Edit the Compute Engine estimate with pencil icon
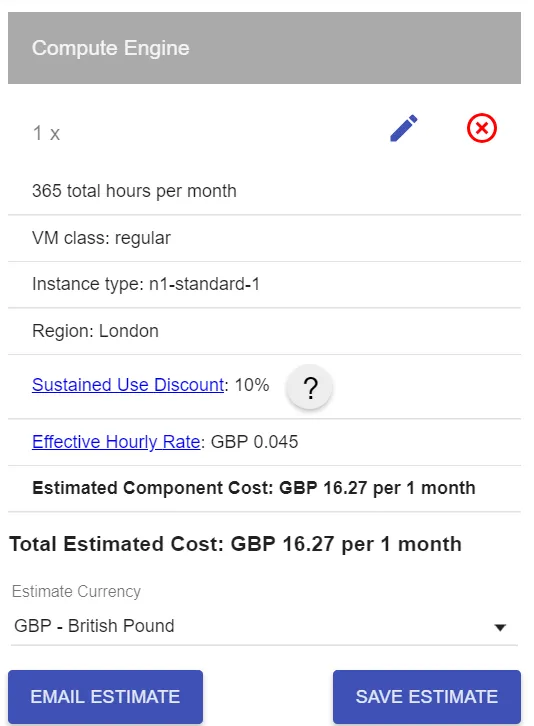534x726 pixels. point(404,128)
